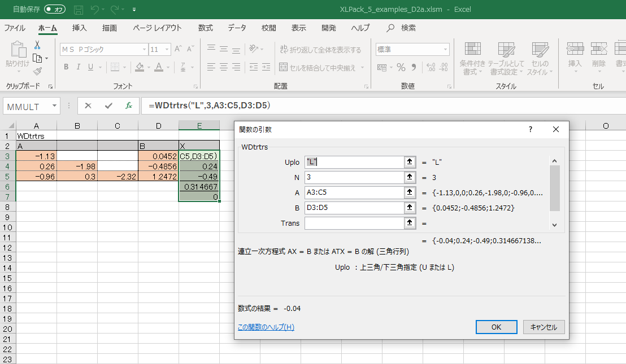
Task: Collapse dialog using Uplo range selector icon
Action: coord(408,162)
